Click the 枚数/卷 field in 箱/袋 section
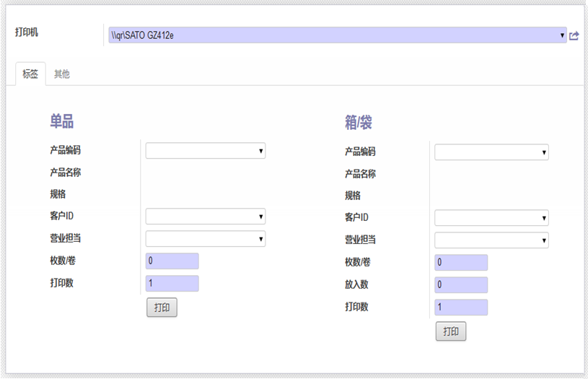Screen dimensions: 588x379 [x=461, y=262]
